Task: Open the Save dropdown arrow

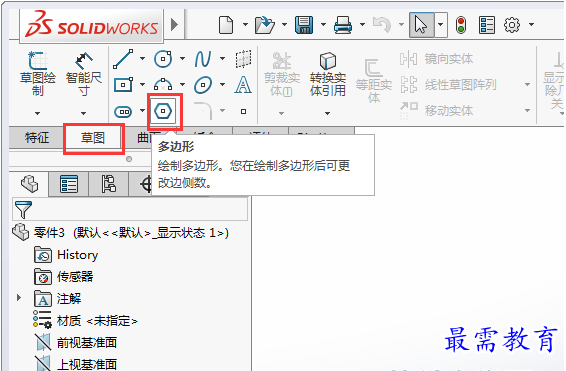Action: 323,25
